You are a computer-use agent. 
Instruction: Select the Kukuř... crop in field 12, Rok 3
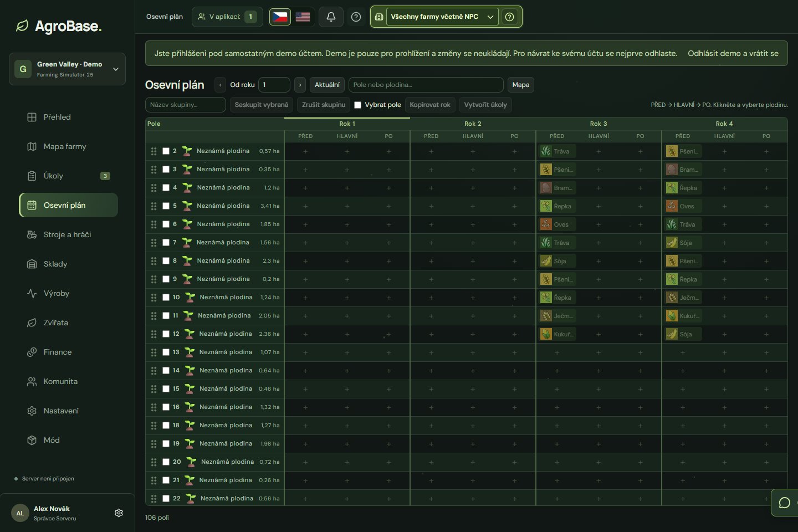[556, 334]
